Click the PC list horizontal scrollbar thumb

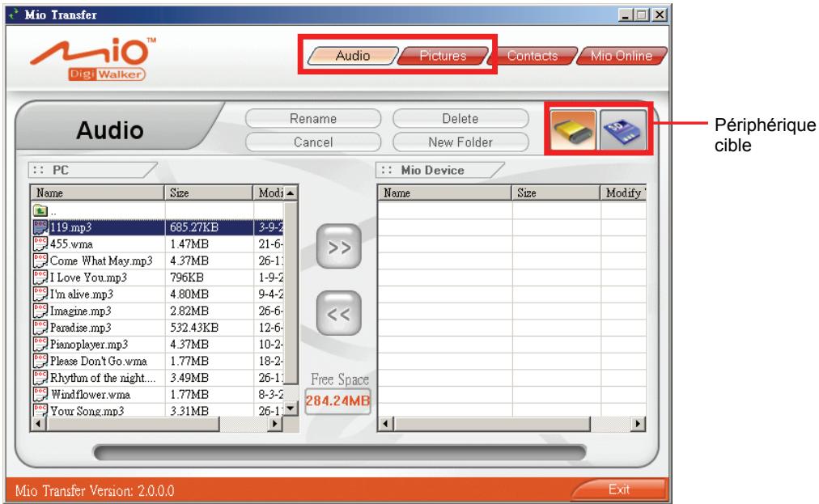point(133,424)
